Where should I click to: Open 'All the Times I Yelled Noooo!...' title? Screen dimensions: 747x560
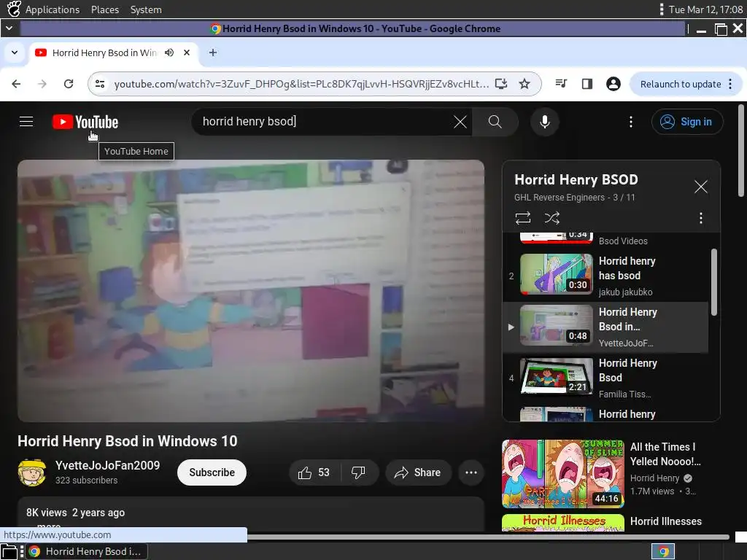click(665, 454)
